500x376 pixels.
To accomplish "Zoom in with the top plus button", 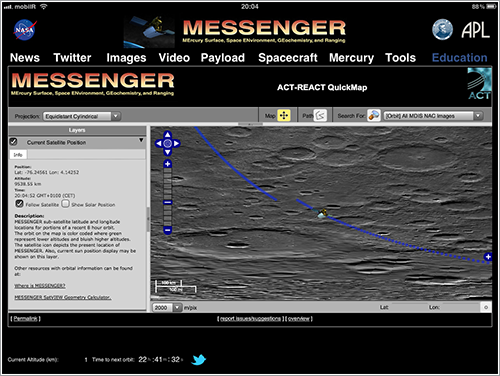I will (x=168, y=164).
